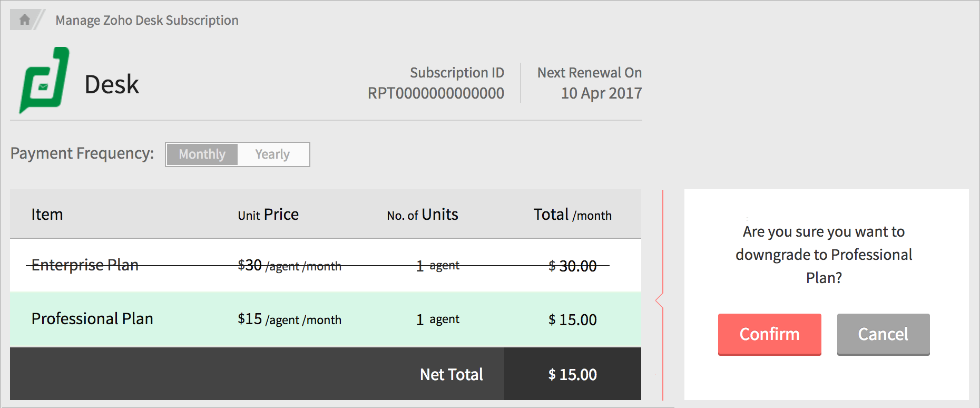This screenshot has width=980, height=408.
Task: Click the Item column header
Action: (x=47, y=215)
